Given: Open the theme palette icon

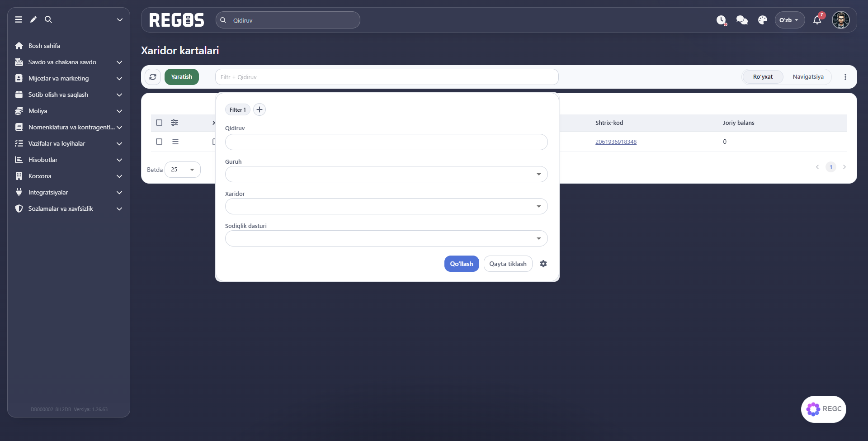Looking at the screenshot, I should pyautogui.click(x=763, y=20).
